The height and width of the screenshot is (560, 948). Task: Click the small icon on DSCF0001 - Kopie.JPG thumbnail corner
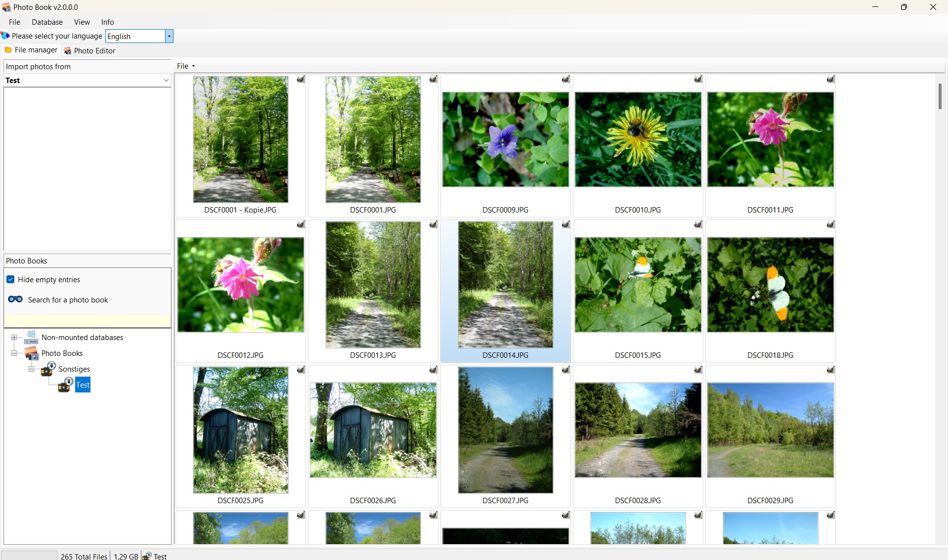coord(301,79)
